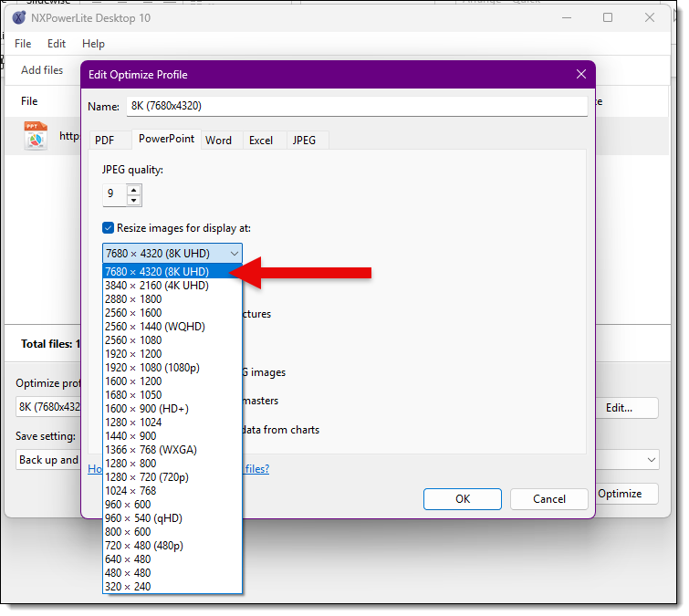The height and width of the screenshot is (616, 689).
Task: Select 7680 × 4320 (8K UHD) option
Action: 172,272
